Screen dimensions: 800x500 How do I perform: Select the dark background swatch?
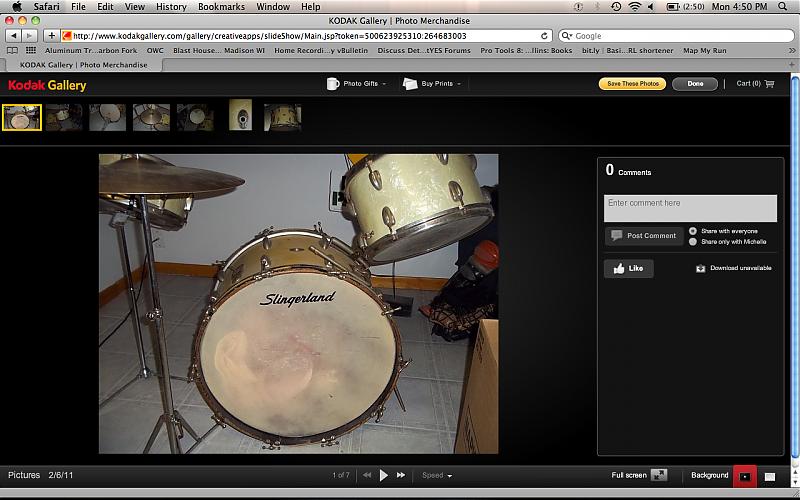[744, 476]
